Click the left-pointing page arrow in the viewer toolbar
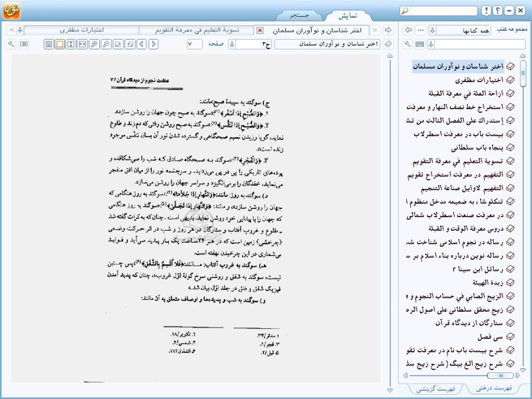This screenshot has width=532, height=399. 142,44
